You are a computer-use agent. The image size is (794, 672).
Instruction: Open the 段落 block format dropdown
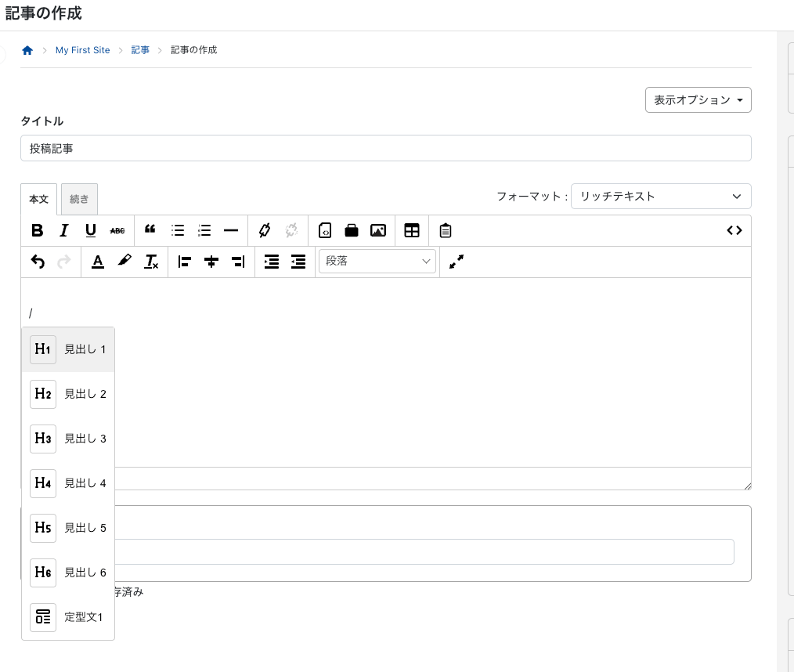click(x=377, y=262)
